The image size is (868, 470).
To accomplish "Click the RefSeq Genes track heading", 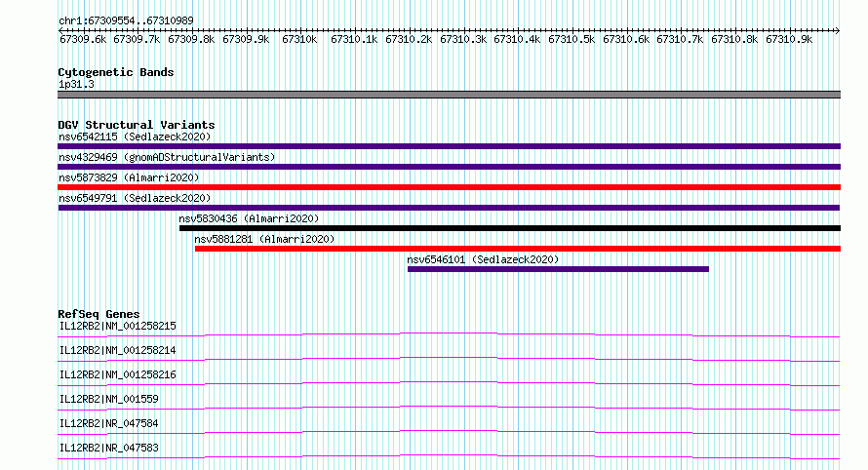I will (x=99, y=314).
